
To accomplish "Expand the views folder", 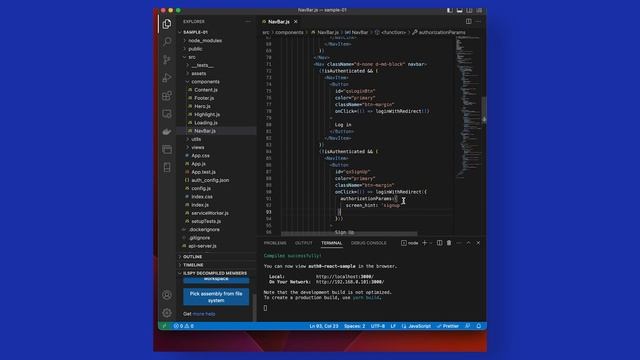I will [x=198, y=147].
